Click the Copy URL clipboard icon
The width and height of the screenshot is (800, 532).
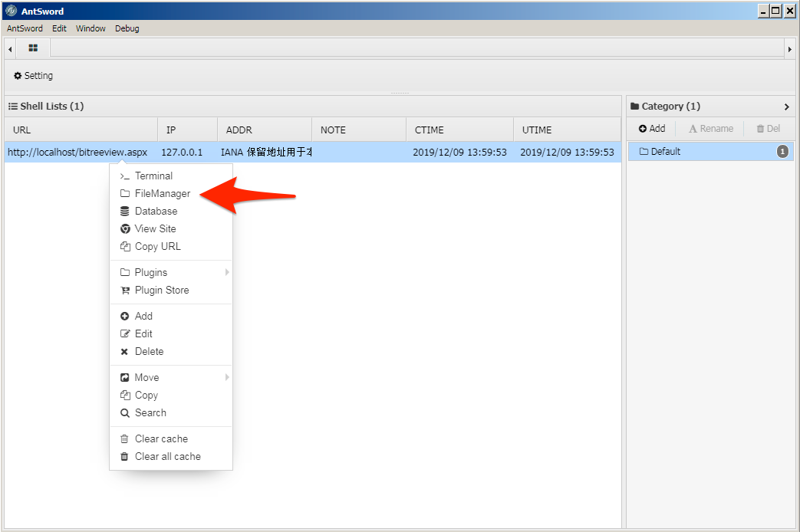(x=124, y=246)
